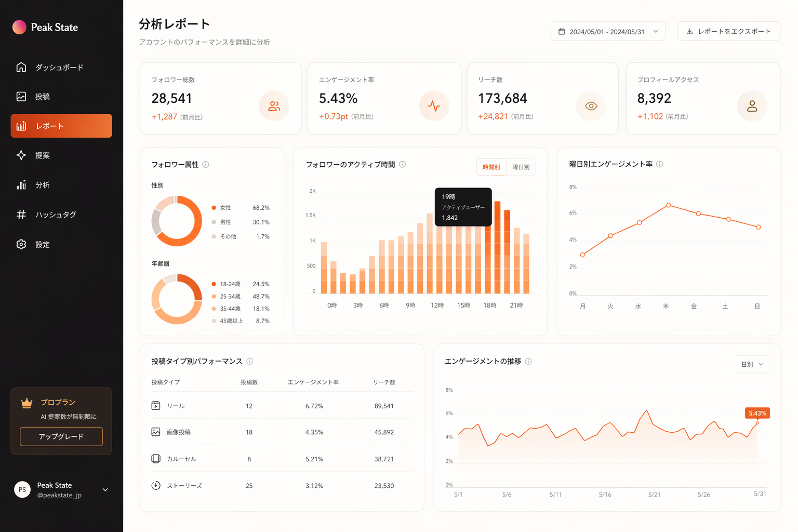Click the 25-34歳 legend dot
This screenshot has width=798, height=532.
click(x=214, y=296)
